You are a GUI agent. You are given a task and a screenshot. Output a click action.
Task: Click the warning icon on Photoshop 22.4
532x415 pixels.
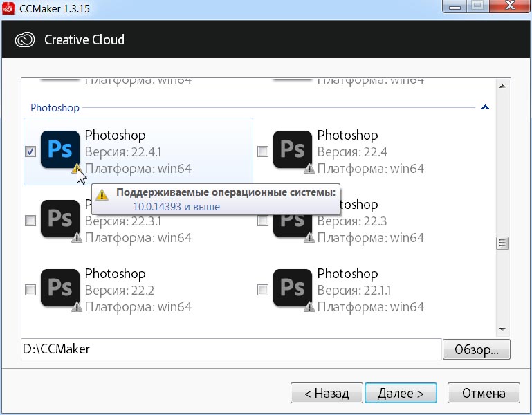pos(309,168)
